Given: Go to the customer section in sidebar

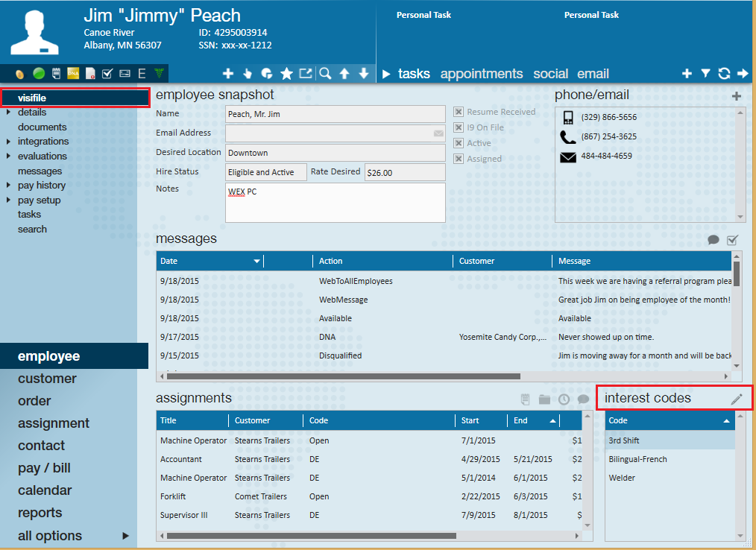Looking at the screenshot, I should (x=47, y=379).
